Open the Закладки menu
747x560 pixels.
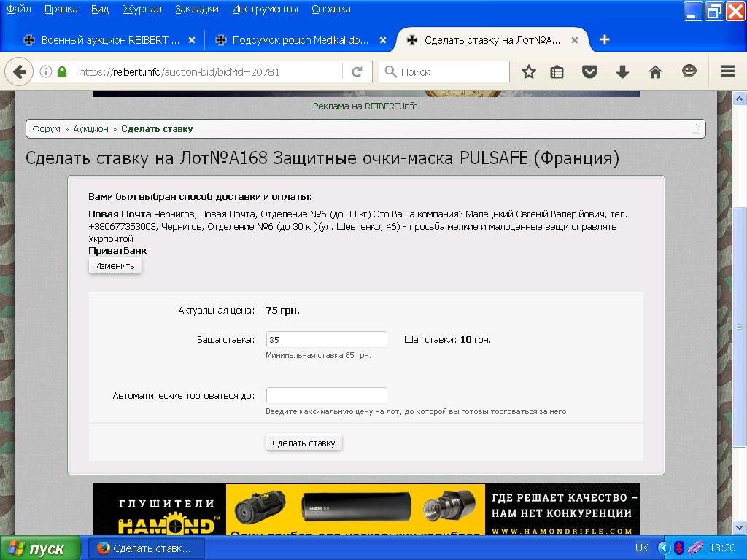point(197,9)
